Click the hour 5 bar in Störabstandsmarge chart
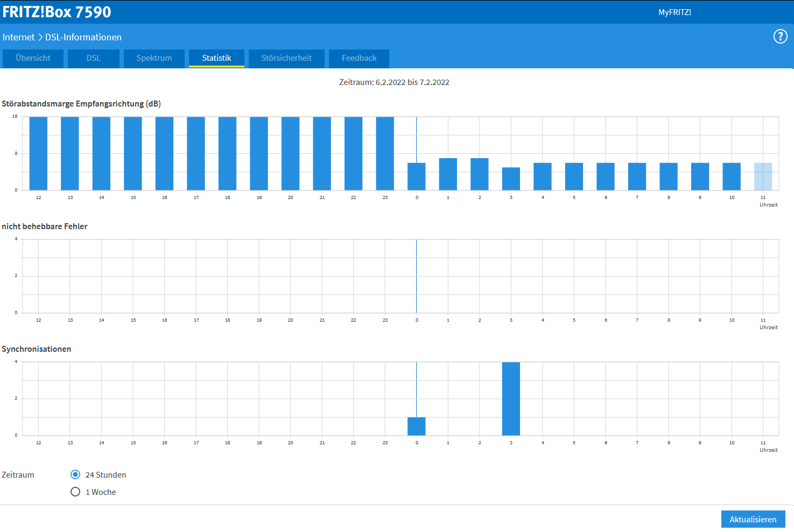This screenshot has height=532, width=794. (574, 176)
